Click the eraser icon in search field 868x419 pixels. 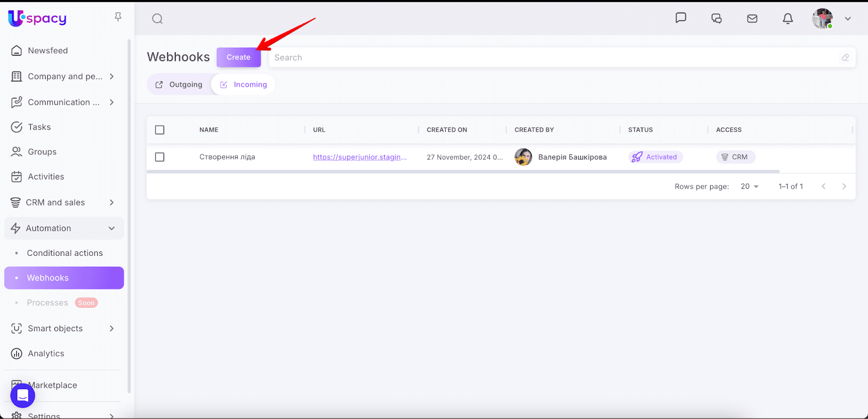[845, 57]
